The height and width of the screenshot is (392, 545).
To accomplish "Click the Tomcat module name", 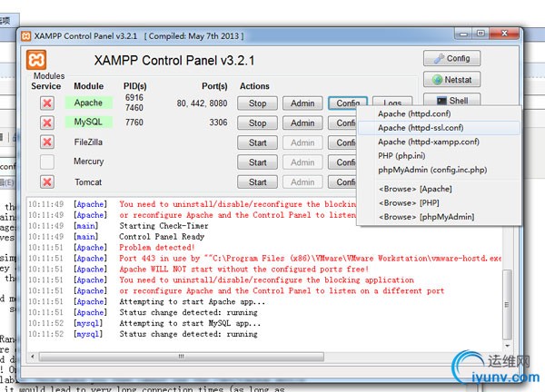I will coord(88,182).
